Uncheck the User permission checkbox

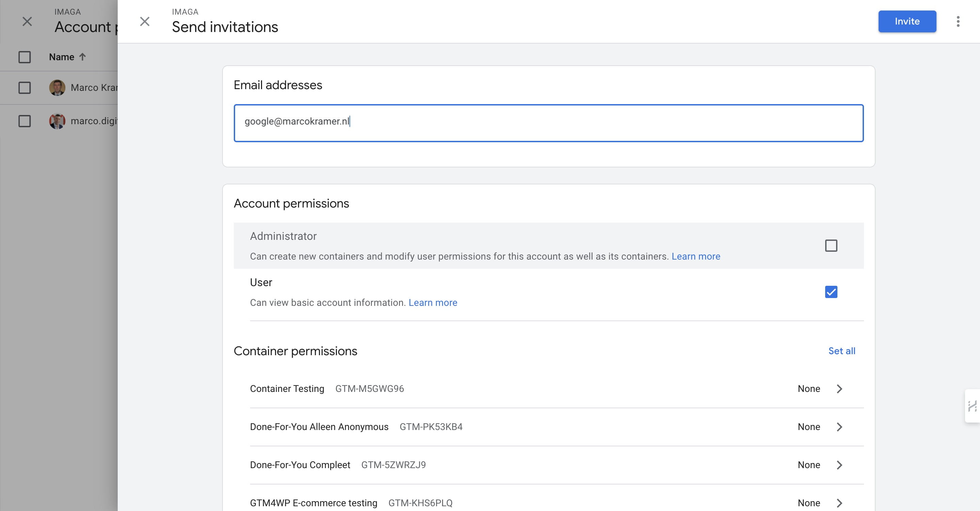tap(831, 292)
